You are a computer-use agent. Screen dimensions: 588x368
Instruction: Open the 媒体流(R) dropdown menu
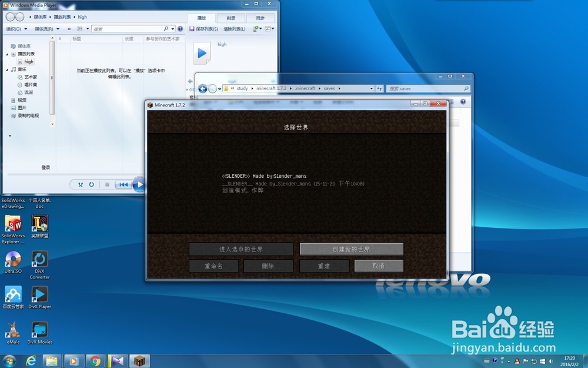click(47, 29)
